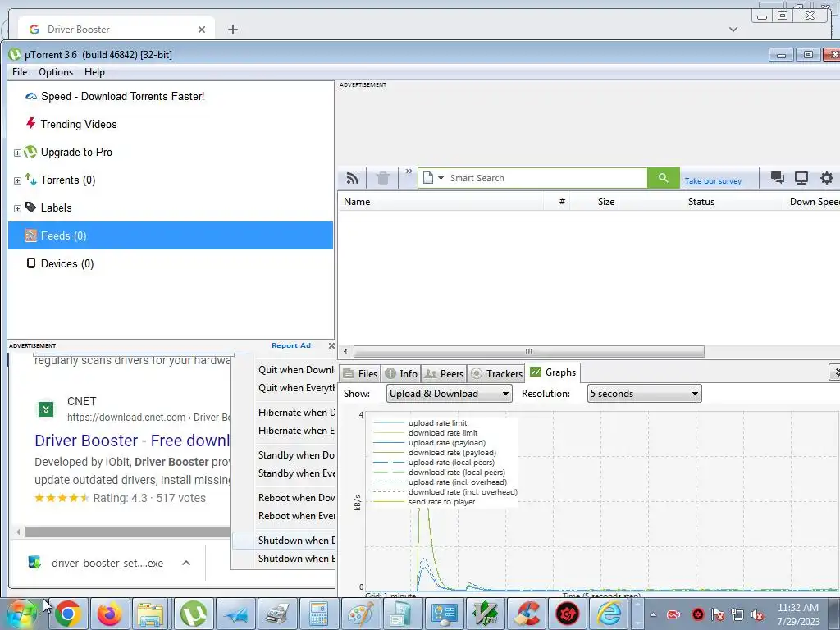This screenshot has height=630, width=840.
Task: Select Feeds (0) in sidebar
Action: 171,235
